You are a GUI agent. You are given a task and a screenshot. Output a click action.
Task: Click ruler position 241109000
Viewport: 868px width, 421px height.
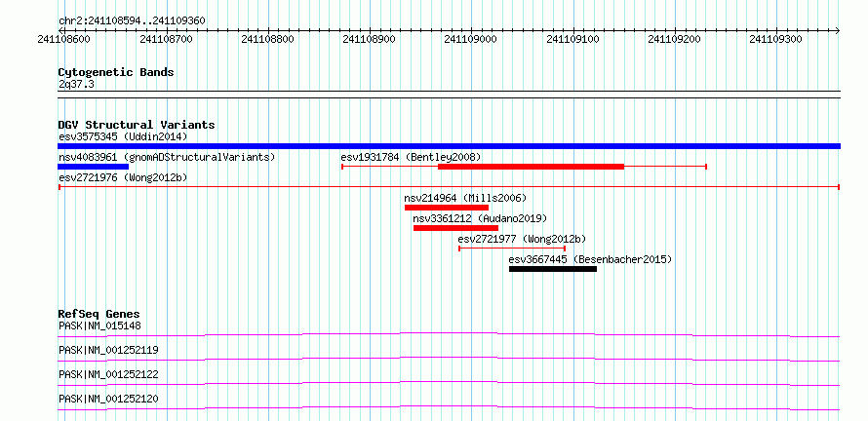[x=471, y=39]
